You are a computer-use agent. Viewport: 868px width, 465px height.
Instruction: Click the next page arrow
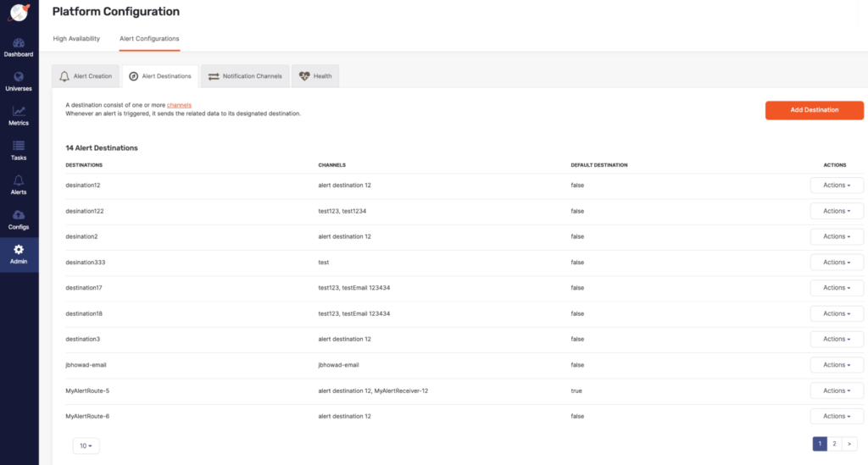[x=849, y=444]
